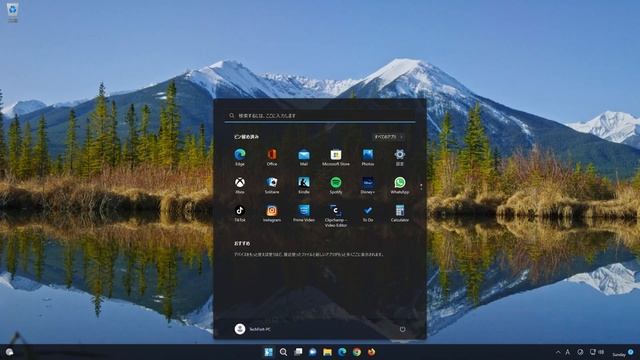Launch Edge from the taskbar
This screenshot has height=360, width=640.
pos(342,352)
